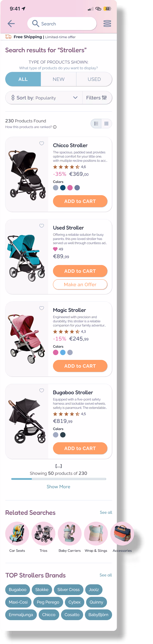Favorite the Bugaboo Stroller heart icon
The height and width of the screenshot is (644, 153).
42,391
